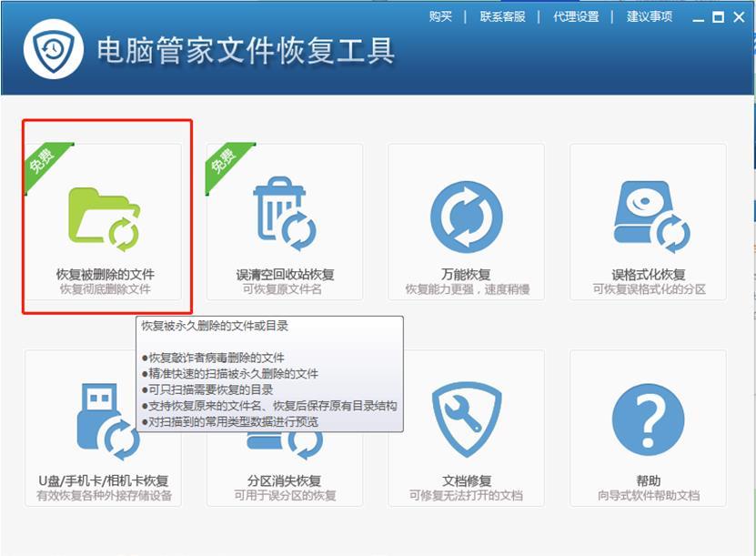Image resolution: width=756 pixels, height=556 pixels.
Task: Contact support via 联系客服
Action: 502,16
